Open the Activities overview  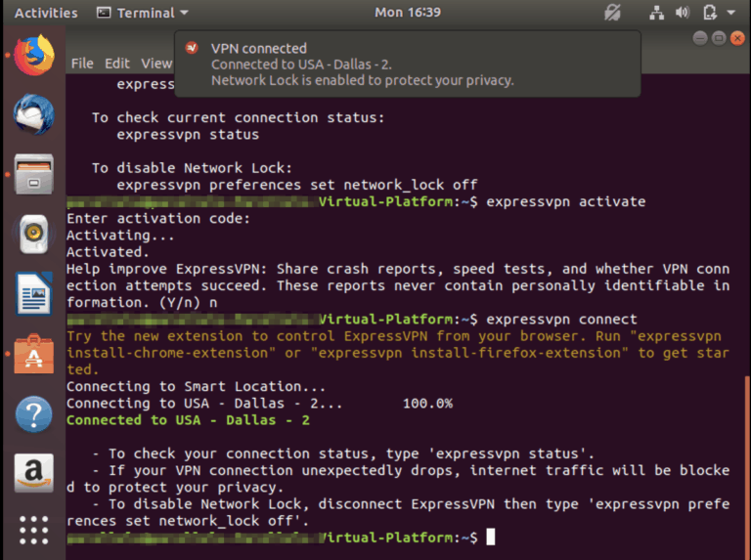pos(46,13)
